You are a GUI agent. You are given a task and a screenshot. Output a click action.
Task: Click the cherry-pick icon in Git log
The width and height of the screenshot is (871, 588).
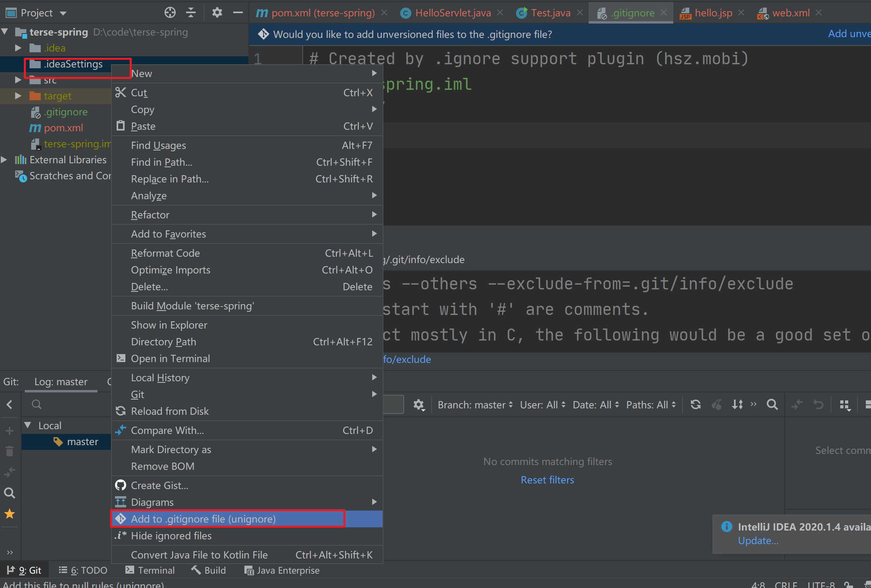tap(717, 405)
